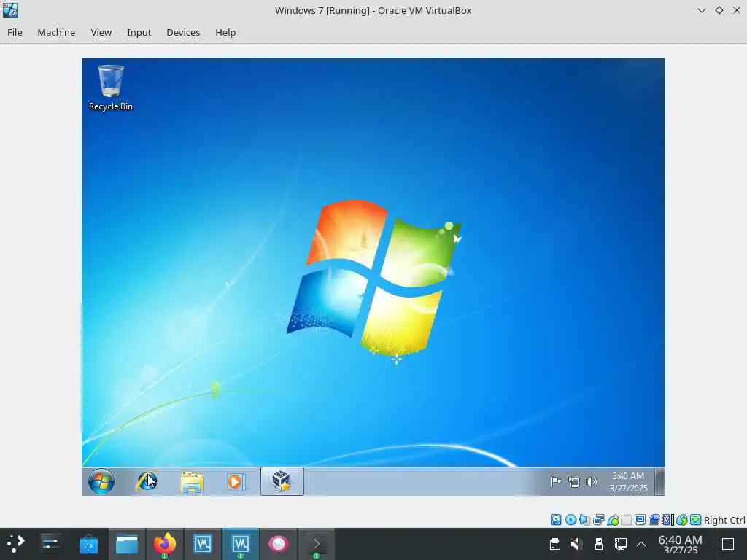Open Windows Explorer folder taskbar icon
Viewport: 747px width, 560px height.
point(192,482)
